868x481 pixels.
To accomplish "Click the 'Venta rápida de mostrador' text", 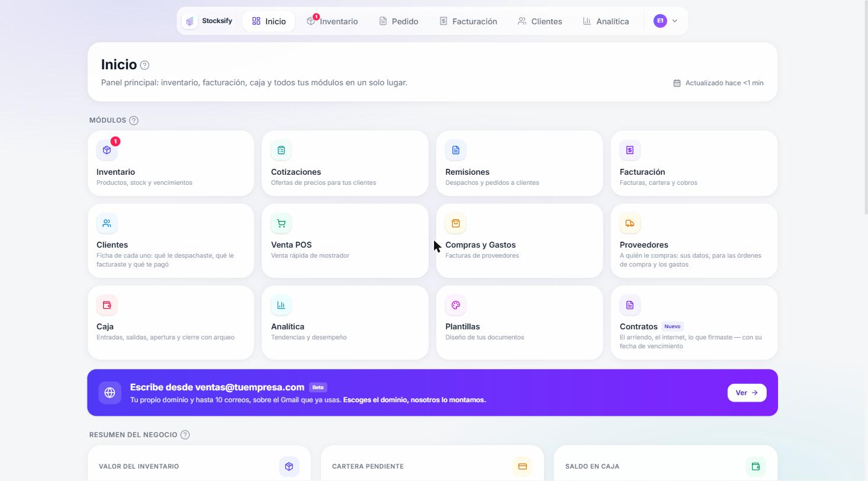I will [310, 255].
